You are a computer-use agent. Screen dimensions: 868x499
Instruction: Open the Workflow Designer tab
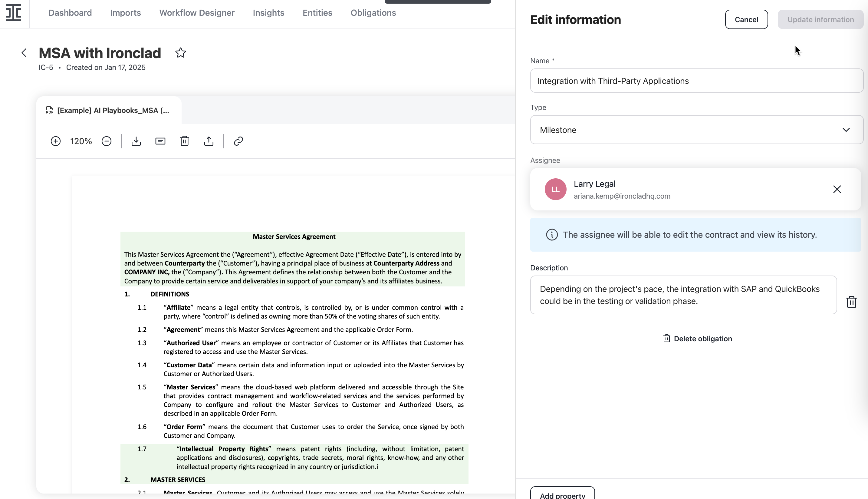click(197, 13)
